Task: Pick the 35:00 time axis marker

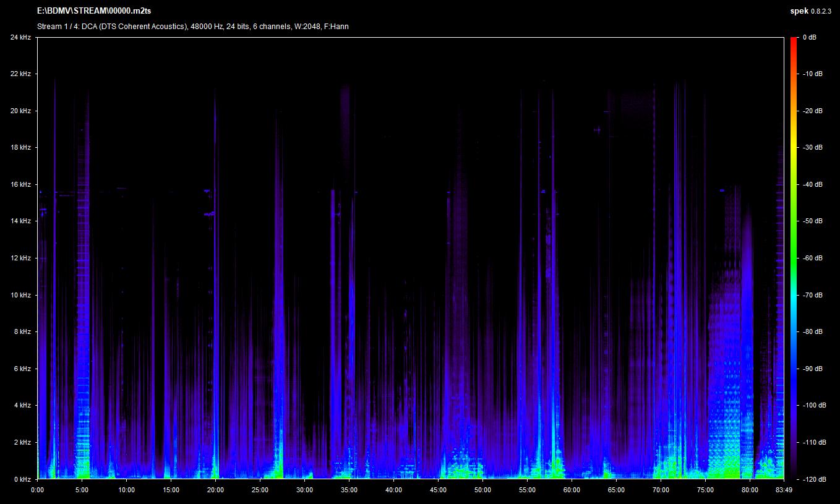Action: coord(349,490)
